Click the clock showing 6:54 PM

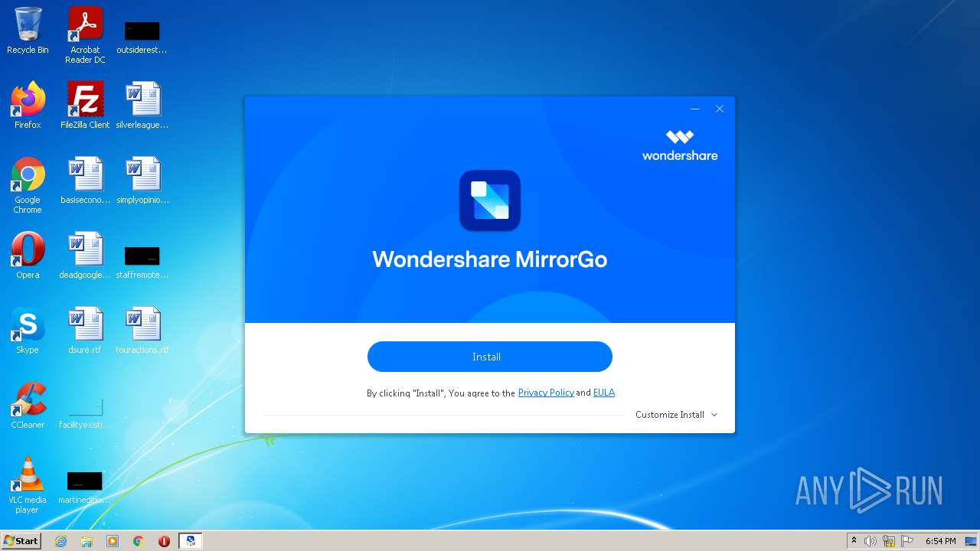click(x=940, y=541)
